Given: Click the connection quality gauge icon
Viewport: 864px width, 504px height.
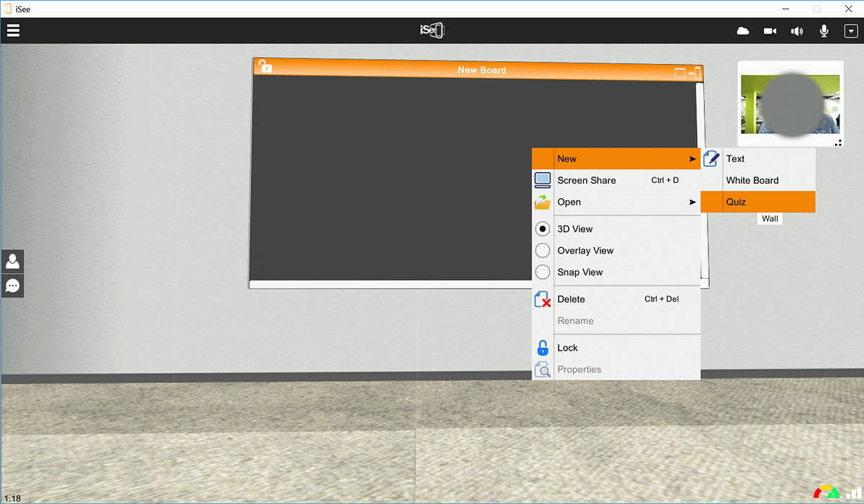Looking at the screenshot, I should (827, 492).
